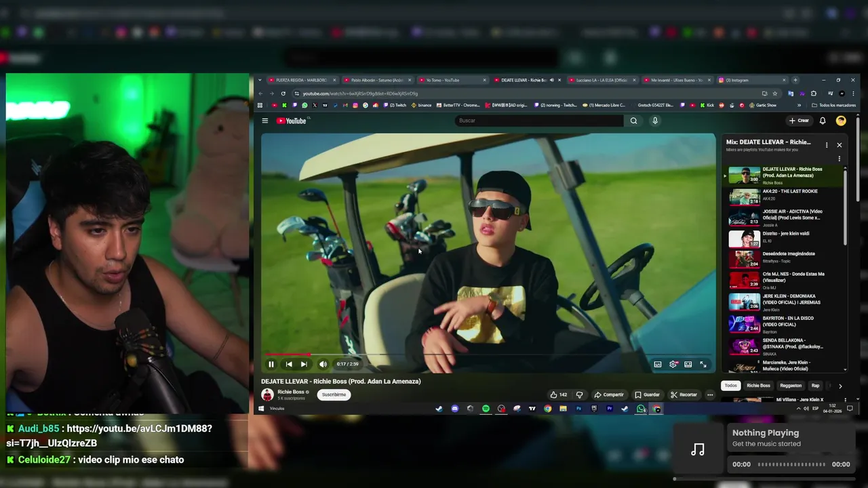868x488 pixels.
Task: Open the Gartic Show bookmark
Action: click(x=762, y=105)
